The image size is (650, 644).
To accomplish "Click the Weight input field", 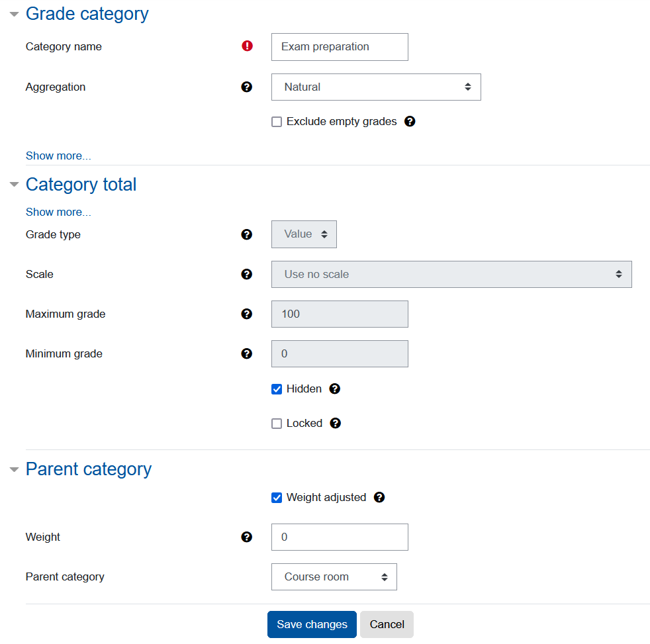I will coord(340,537).
